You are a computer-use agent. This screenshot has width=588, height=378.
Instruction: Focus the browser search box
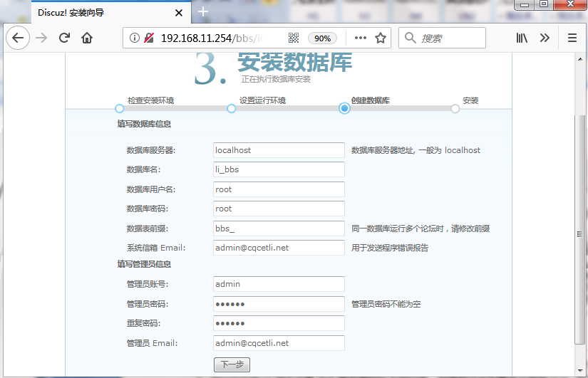point(442,38)
